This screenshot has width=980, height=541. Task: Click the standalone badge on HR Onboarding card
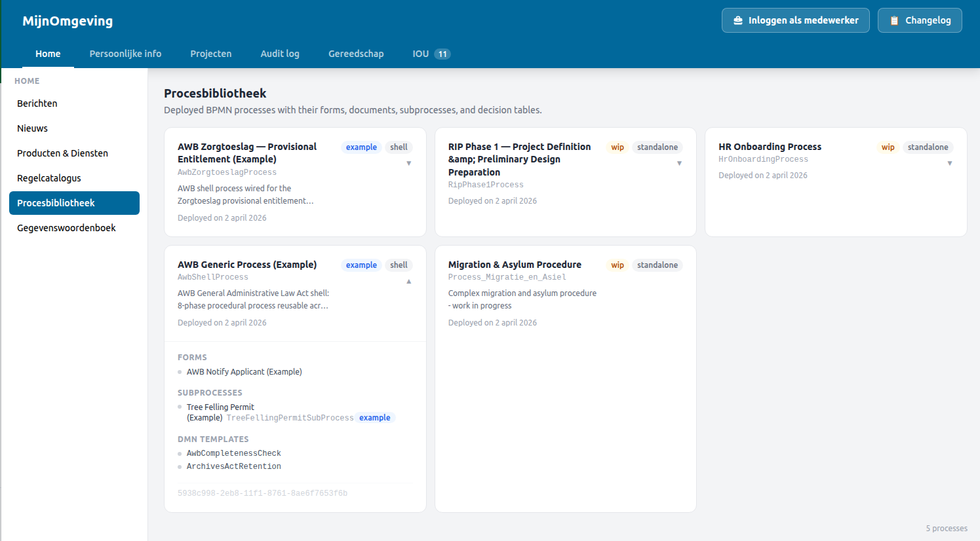(x=928, y=147)
